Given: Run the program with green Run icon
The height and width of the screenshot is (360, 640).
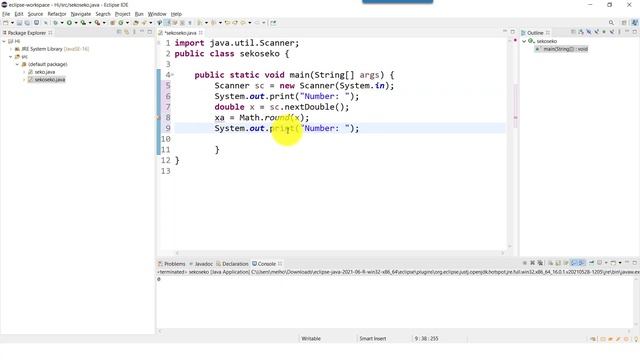Looking at the screenshot, I should click(69, 23).
